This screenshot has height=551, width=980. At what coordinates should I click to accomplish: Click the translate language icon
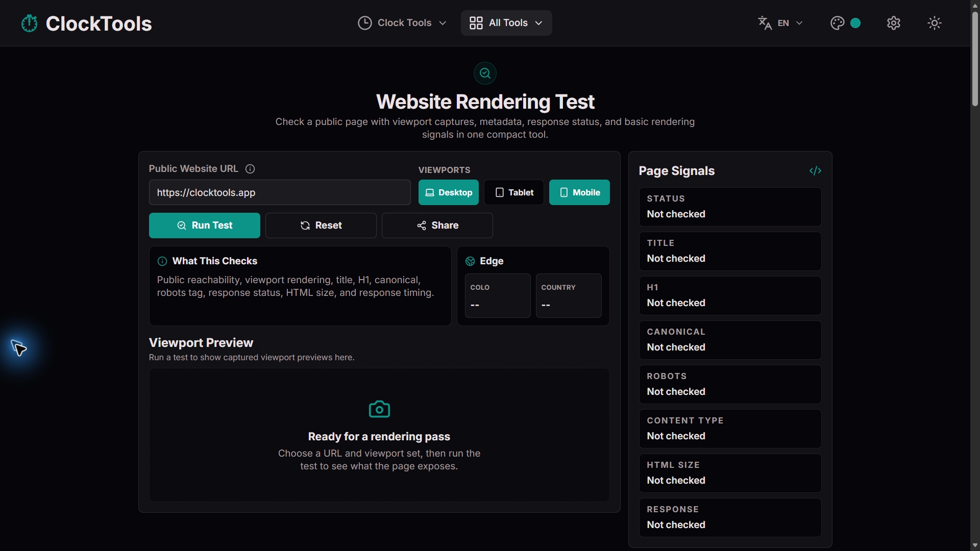tap(765, 23)
